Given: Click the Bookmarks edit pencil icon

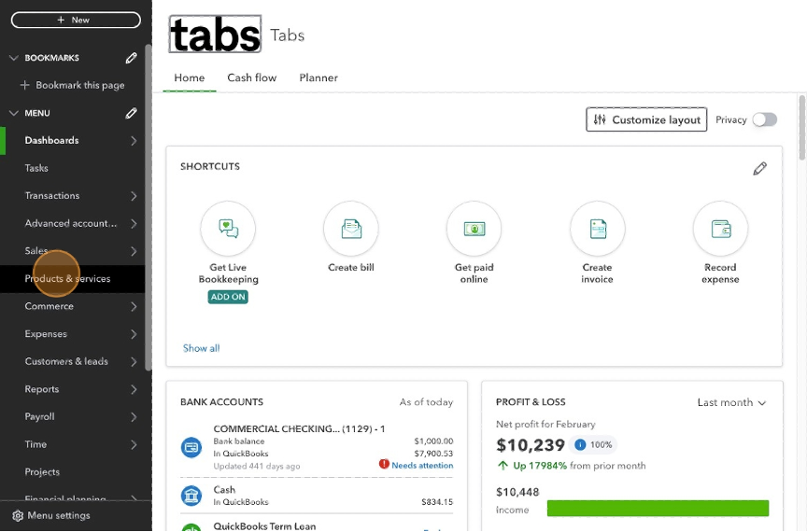Looking at the screenshot, I should click(x=132, y=58).
